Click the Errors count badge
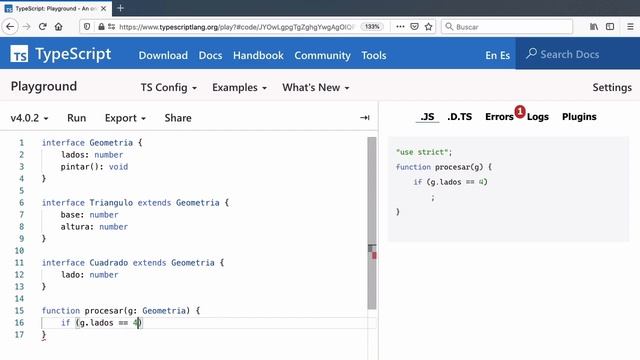640x360 pixels. (x=520, y=111)
